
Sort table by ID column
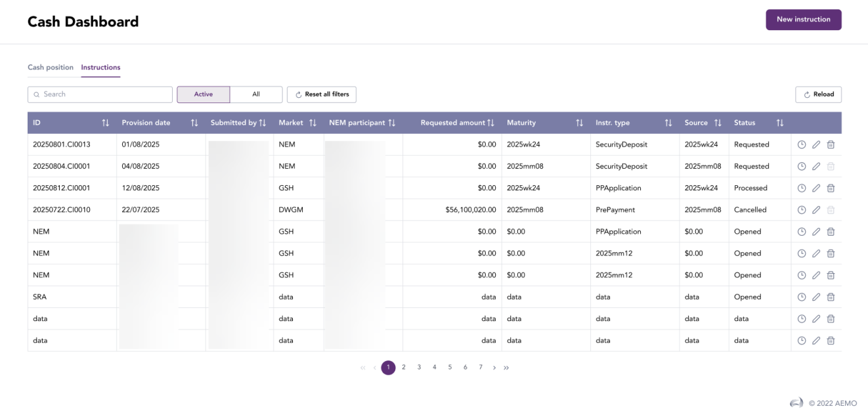[105, 123]
